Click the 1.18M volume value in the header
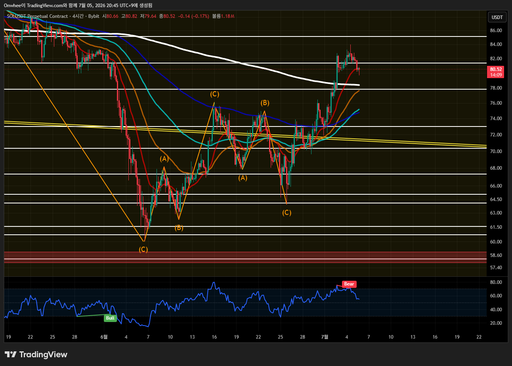 pyautogui.click(x=228, y=16)
